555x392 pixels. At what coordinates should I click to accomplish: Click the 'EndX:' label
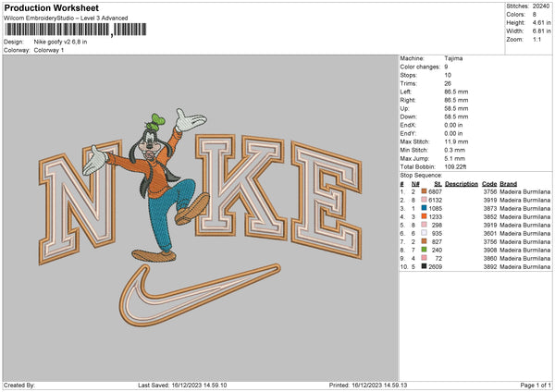coord(408,125)
